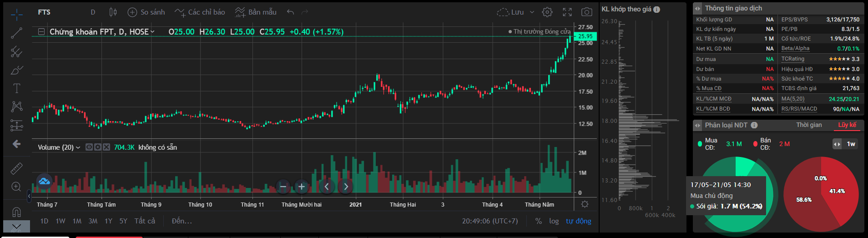
Task: Open Volume indicator settings gear
Action: pos(98,147)
